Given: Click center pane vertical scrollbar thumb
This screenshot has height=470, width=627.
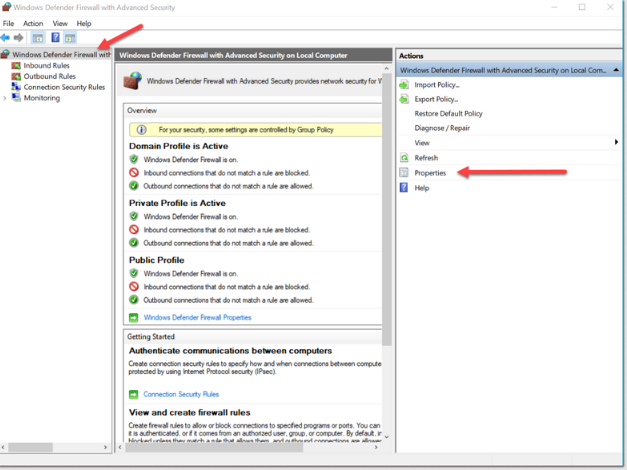Looking at the screenshot, I should pyautogui.click(x=386, y=209).
